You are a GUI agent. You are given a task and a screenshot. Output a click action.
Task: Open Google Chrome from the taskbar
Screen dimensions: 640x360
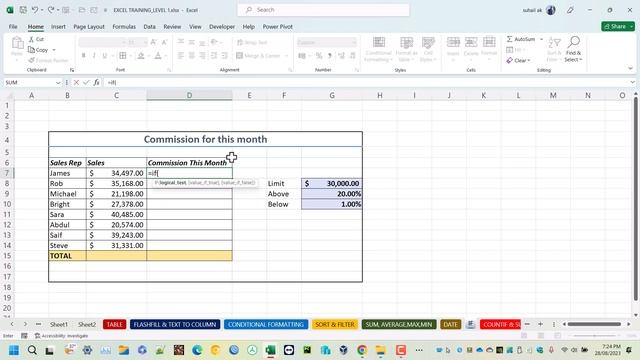[362, 350]
